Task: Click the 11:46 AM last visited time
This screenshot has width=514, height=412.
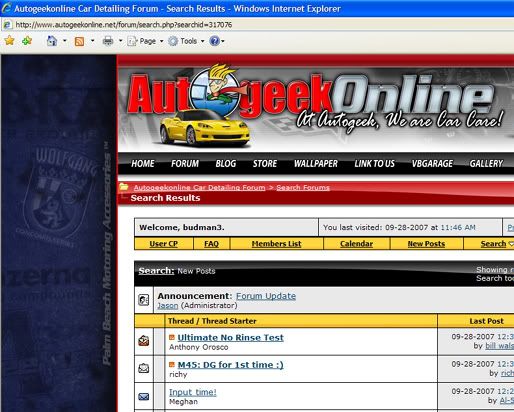Action: tap(458, 227)
